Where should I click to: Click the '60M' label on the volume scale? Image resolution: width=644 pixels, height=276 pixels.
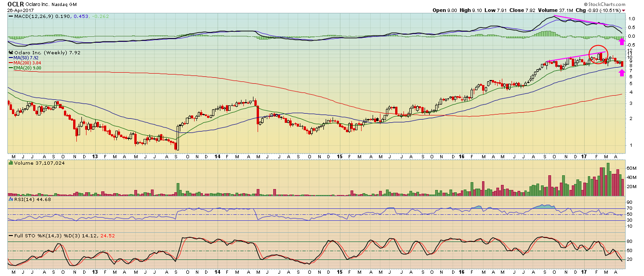(x=632, y=168)
